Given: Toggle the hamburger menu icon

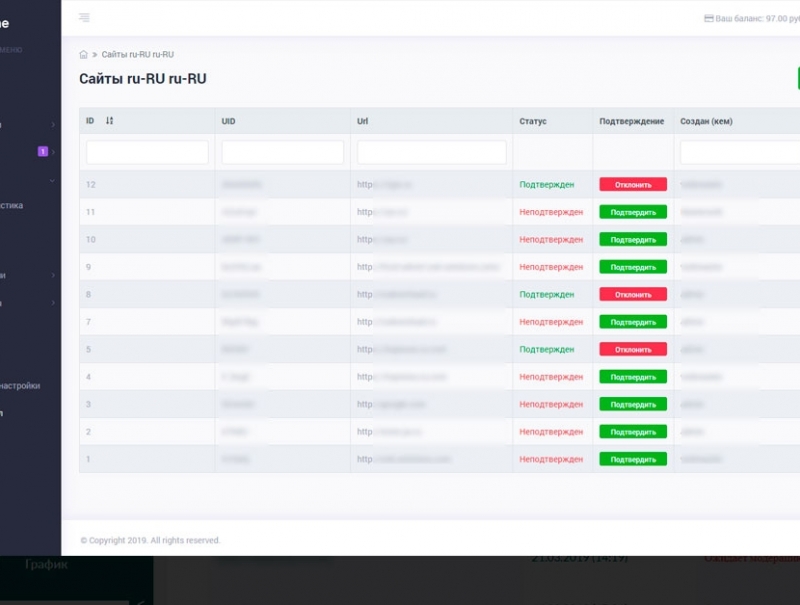Looking at the screenshot, I should (x=84, y=18).
